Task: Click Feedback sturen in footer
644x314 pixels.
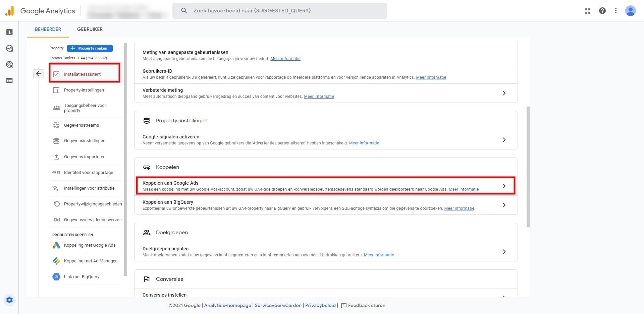Action: tap(363, 305)
